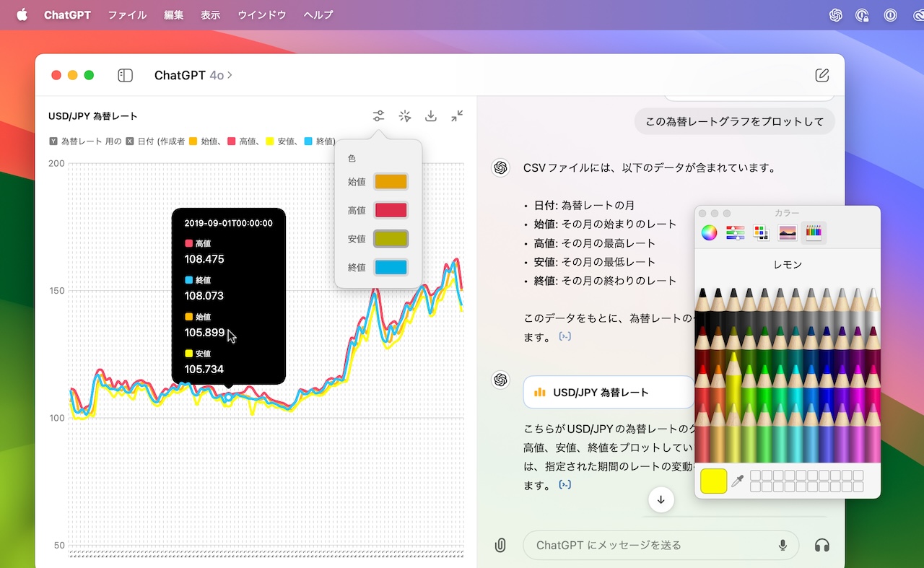Switch to the pencils picker tab
The image size is (924, 568).
tap(814, 232)
